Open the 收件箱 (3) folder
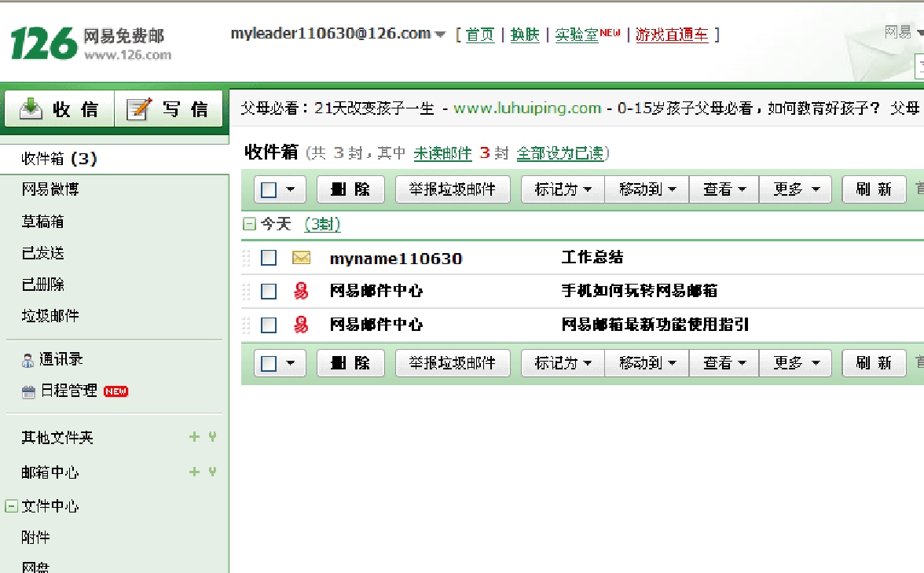 point(59,159)
